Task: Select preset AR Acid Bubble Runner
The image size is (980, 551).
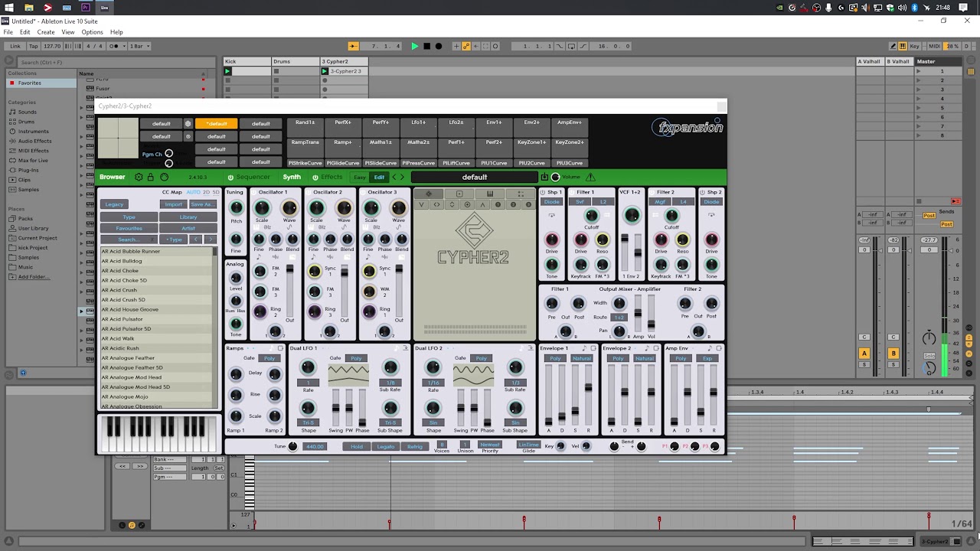Action: pyautogui.click(x=157, y=251)
